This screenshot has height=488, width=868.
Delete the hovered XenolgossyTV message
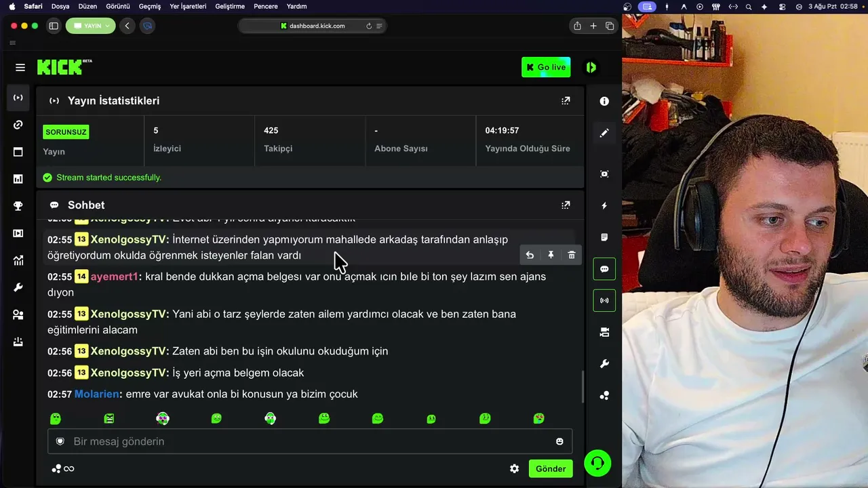(572, 255)
